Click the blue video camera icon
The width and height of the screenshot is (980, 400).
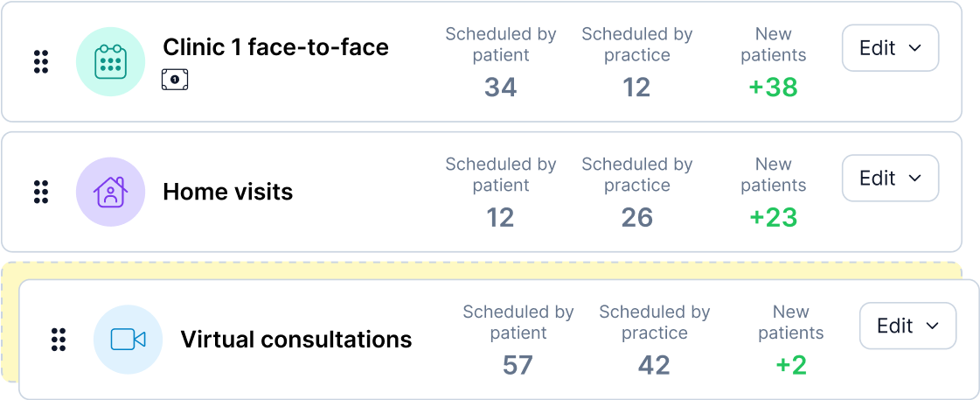[x=129, y=340]
